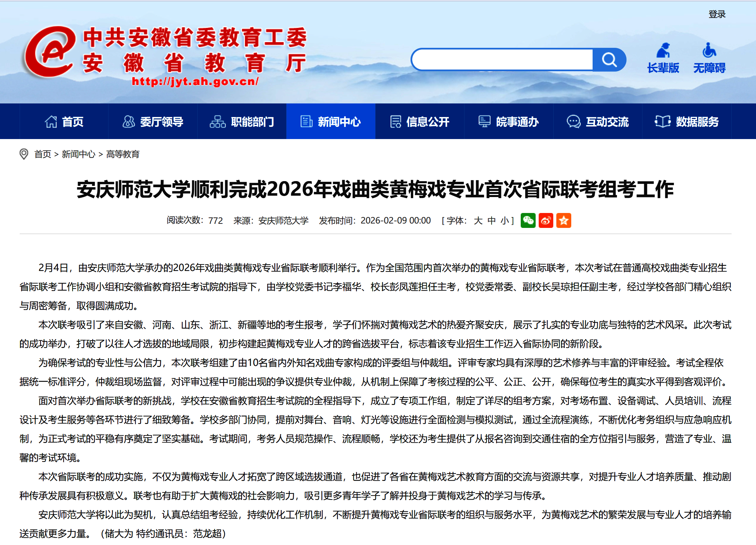The width and height of the screenshot is (756, 545).
Task: Go to 皖事通办 in navigation
Action: click(x=509, y=121)
